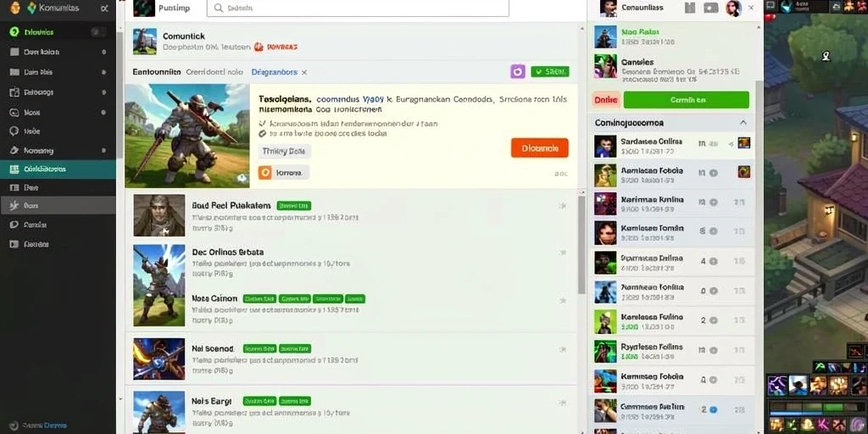Select the teal highlighted sidebar menu item
This screenshot has width=868, height=434.
58,170
